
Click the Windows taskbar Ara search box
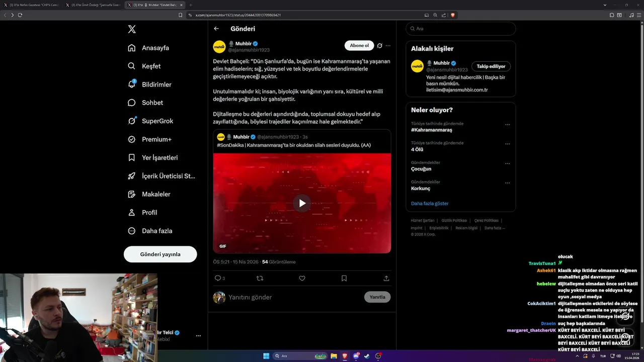300,356
